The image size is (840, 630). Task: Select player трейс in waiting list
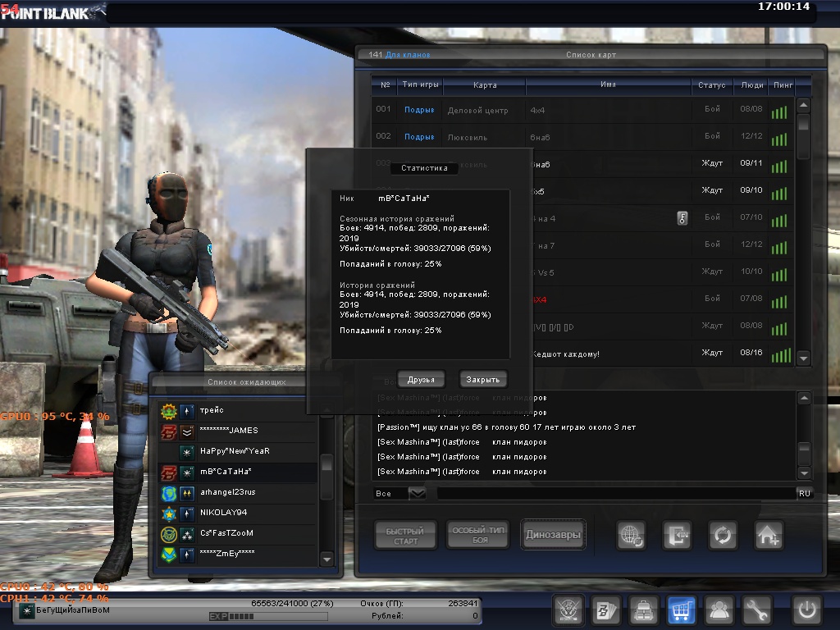click(237, 411)
